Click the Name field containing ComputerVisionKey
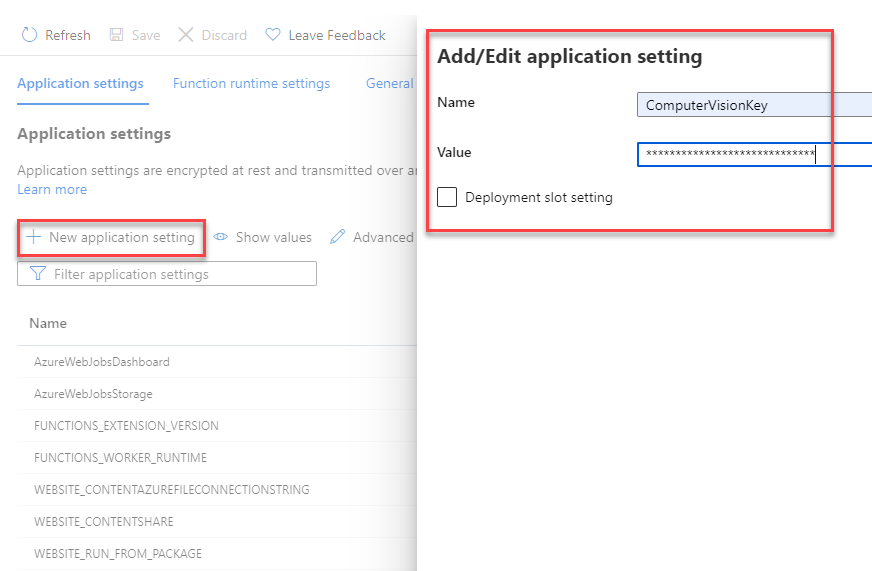 (x=754, y=105)
